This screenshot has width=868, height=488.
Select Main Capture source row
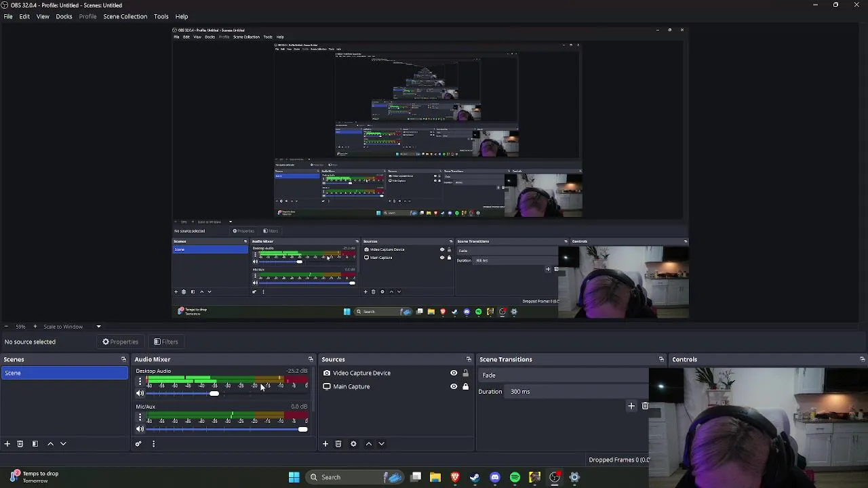[x=396, y=386]
